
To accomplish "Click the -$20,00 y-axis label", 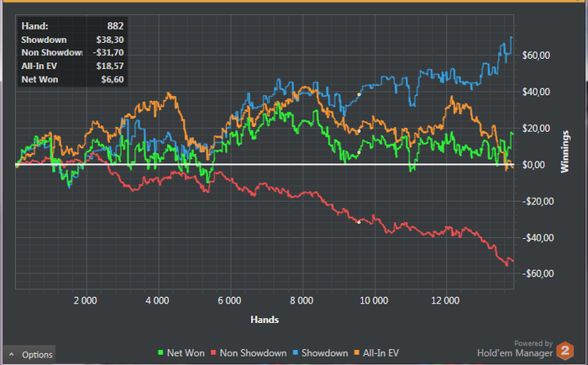I will click(x=538, y=202).
